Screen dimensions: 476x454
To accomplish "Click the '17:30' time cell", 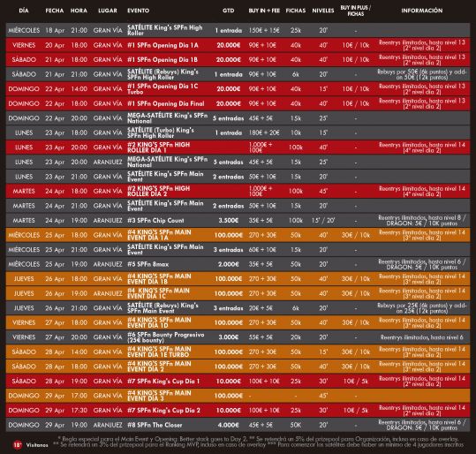I will [79, 410].
